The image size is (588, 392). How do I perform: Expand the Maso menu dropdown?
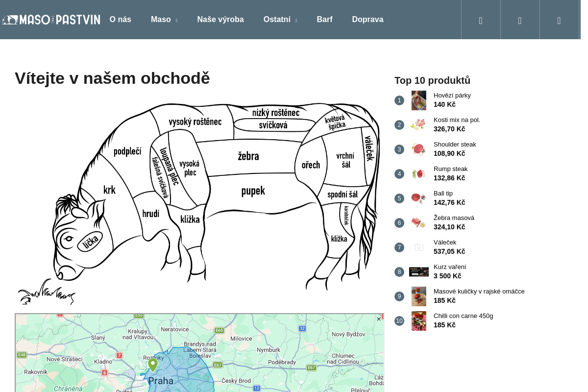(x=164, y=20)
